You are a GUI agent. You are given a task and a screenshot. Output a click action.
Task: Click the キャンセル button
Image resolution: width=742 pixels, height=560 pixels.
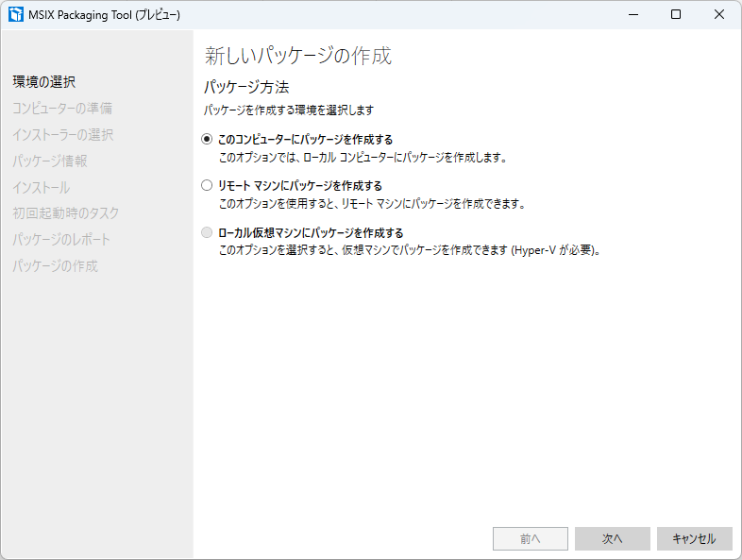point(694,538)
